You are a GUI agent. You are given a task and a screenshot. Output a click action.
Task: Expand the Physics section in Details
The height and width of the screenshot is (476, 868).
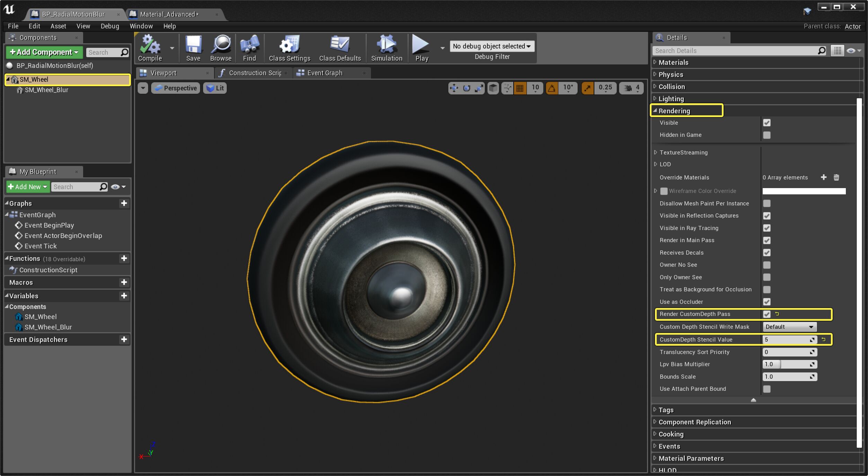(x=671, y=74)
